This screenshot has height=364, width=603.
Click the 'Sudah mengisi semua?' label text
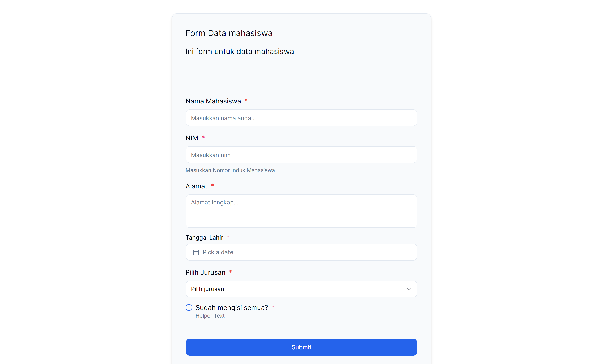(x=232, y=307)
